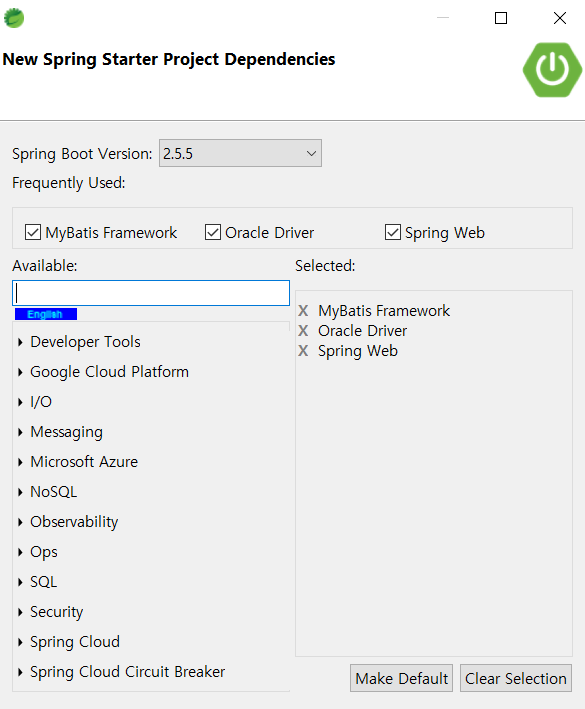Expand the Developer Tools category
The height and width of the screenshot is (709, 585).
click(20, 342)
